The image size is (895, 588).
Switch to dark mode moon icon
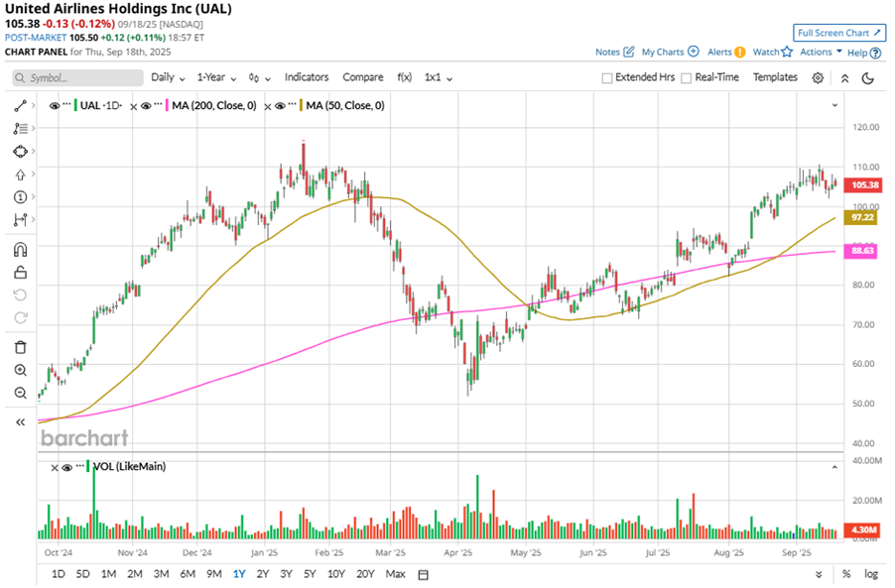click(867, 78)
